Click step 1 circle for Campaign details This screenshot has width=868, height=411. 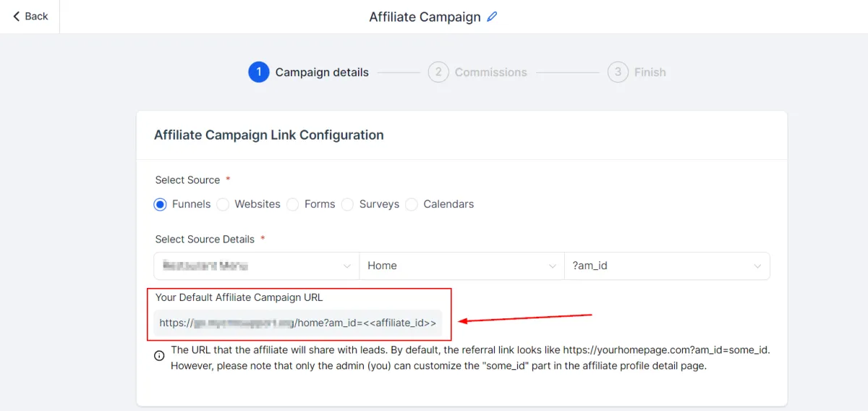[259, 72]
